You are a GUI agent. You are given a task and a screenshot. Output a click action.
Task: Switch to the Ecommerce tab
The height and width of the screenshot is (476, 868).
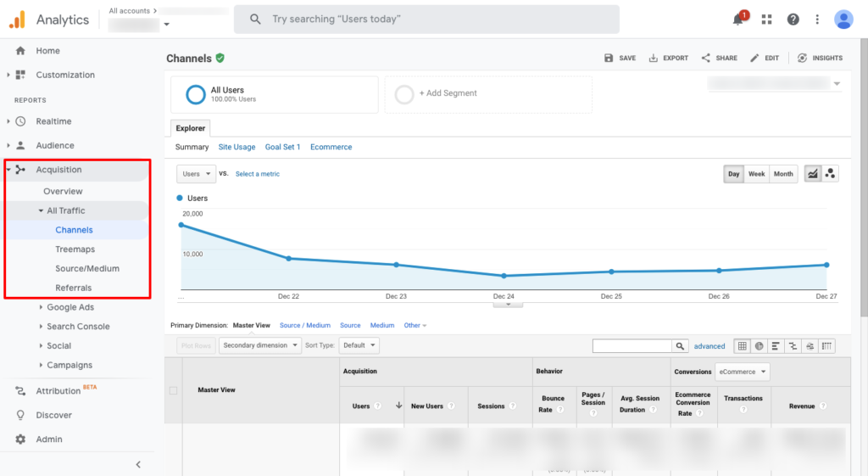click(331, 147)
